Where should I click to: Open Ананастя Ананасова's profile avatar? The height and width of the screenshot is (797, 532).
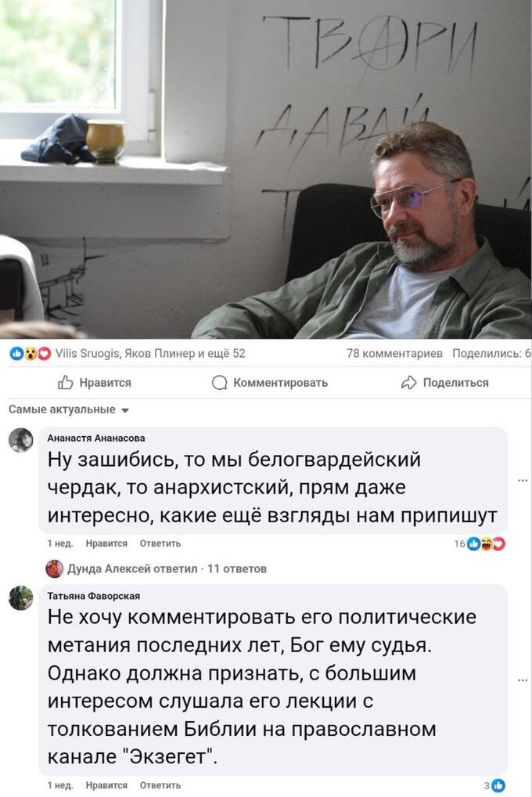pos(21,440)
